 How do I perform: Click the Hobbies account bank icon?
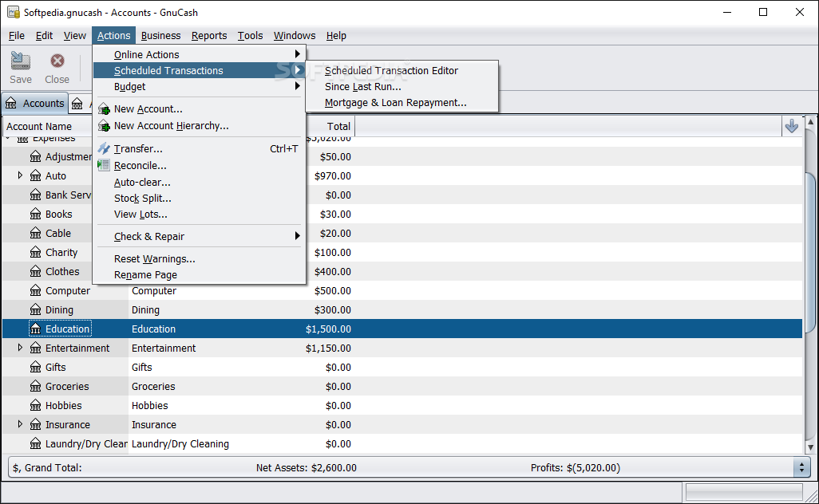[x=35, y=405]
